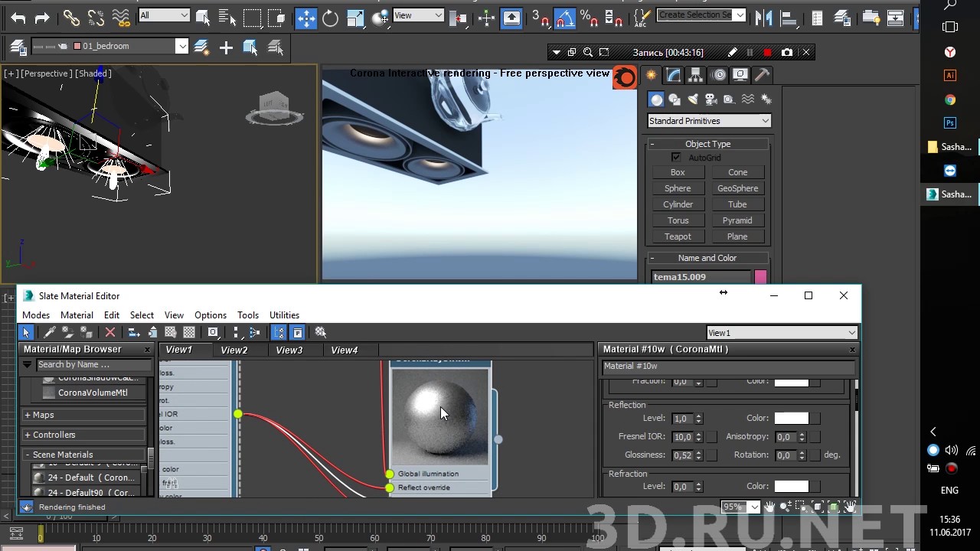
Task: Open the Standard Primitives dropdown
Action: [709, 121]
